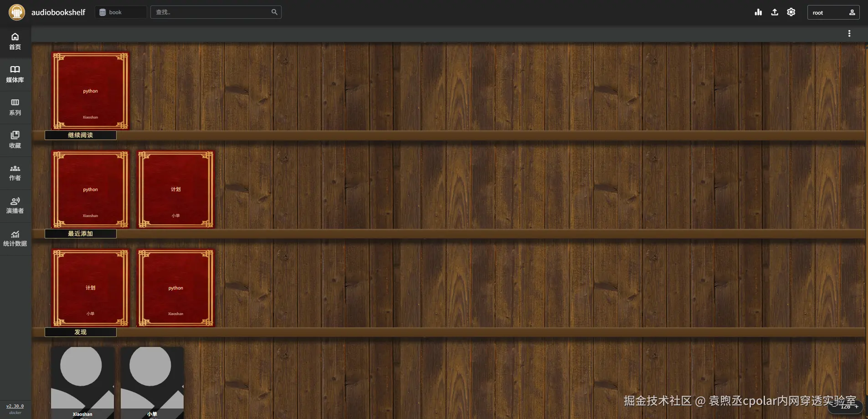Open the audiobookshelf title link

[58, 12]
